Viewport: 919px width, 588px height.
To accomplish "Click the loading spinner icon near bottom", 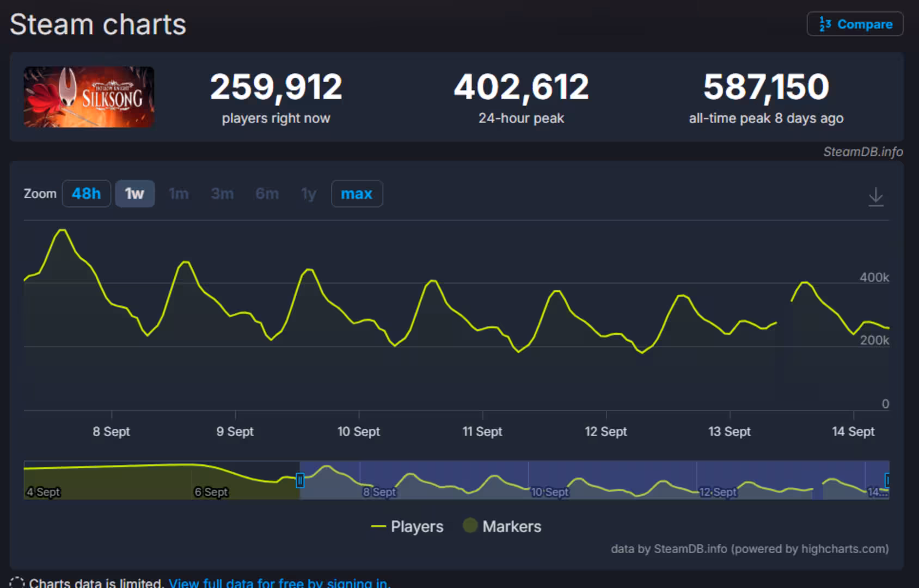I will point(16,581).
